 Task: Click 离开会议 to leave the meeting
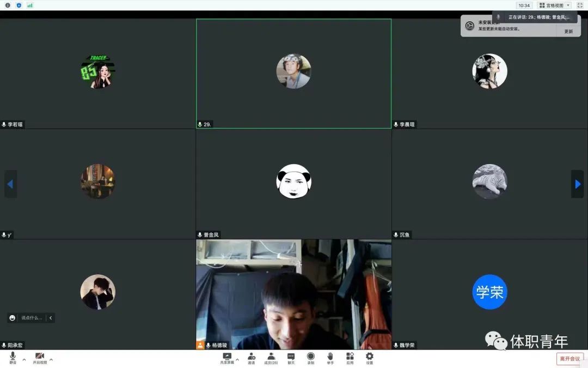pos(570,359)
